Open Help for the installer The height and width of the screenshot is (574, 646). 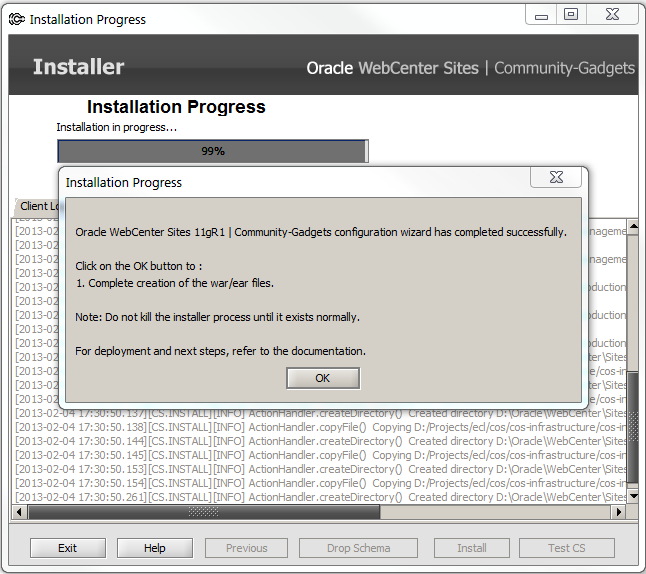(x=154, y=548)
